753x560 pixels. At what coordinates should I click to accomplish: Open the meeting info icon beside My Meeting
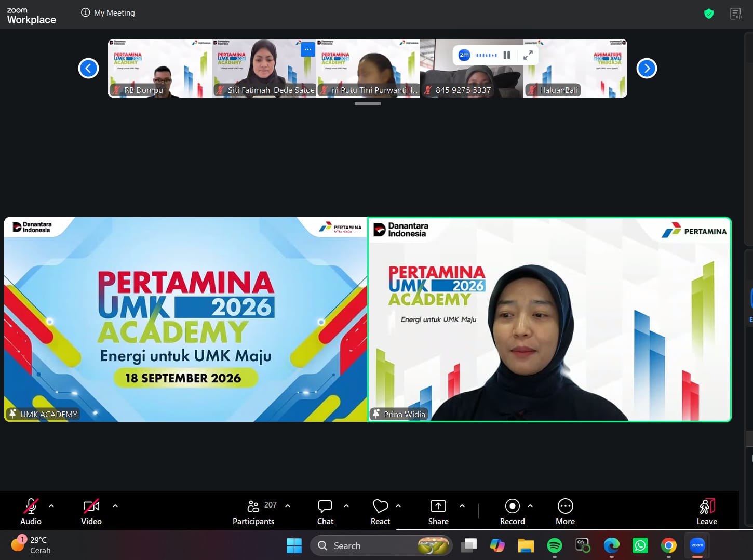86,12
